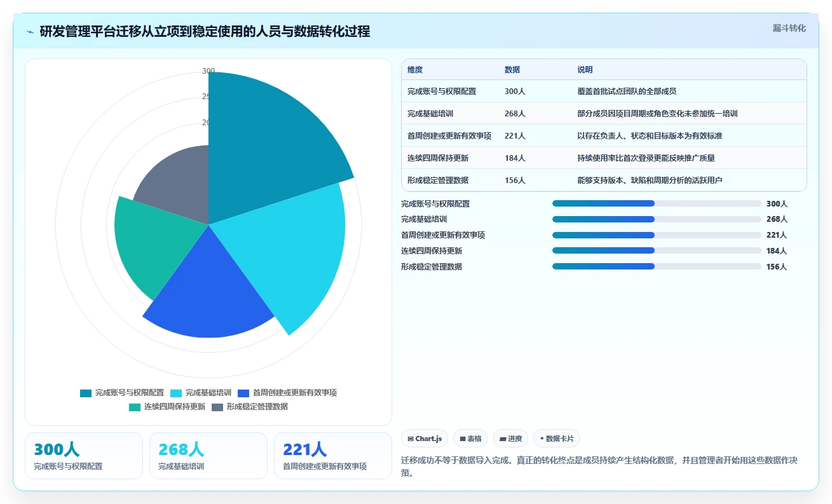The width and height of the screenshot is (832, 504).
Task: Click the 漏斗转化 label in the header
Action: [789, 28]
